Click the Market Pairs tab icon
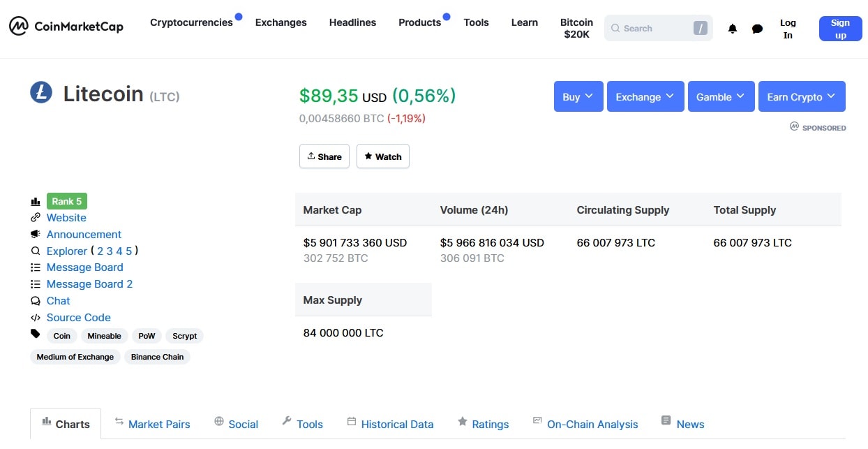 point(119,422)
